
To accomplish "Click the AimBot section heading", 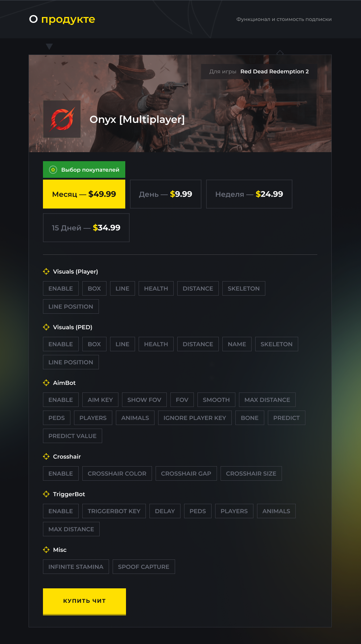I will click(64, 383).
